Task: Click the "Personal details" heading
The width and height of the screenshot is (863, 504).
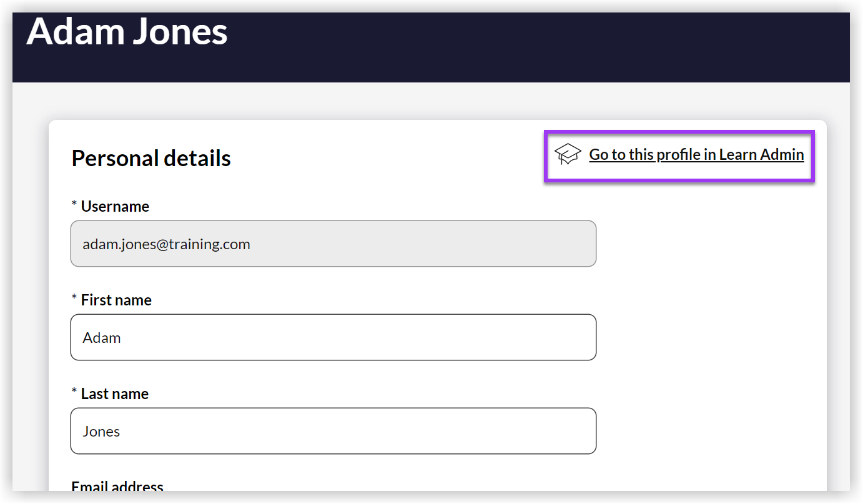Action: pyautogui.click(x=150, y=158)
